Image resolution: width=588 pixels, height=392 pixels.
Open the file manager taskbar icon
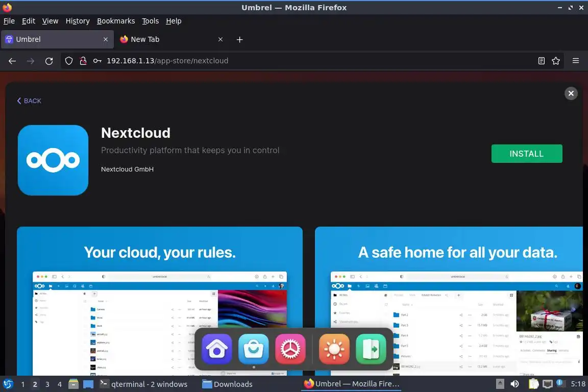click(73, 384)
